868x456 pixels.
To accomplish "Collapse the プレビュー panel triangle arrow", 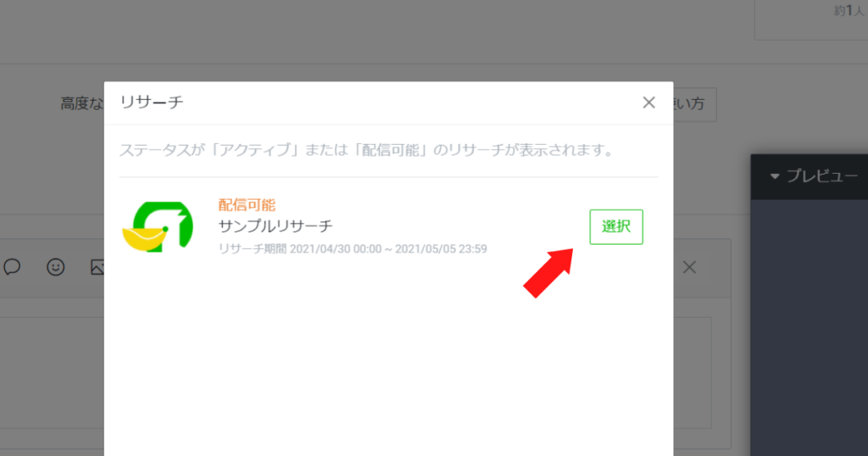I will pyautogui.click(x=775, y=176).
